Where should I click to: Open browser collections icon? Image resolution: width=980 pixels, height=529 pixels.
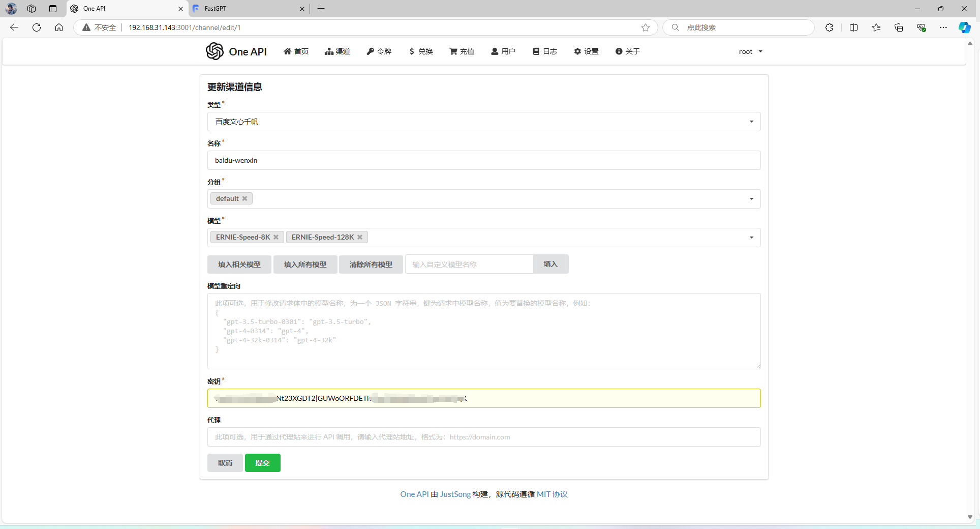pos(899,27)
